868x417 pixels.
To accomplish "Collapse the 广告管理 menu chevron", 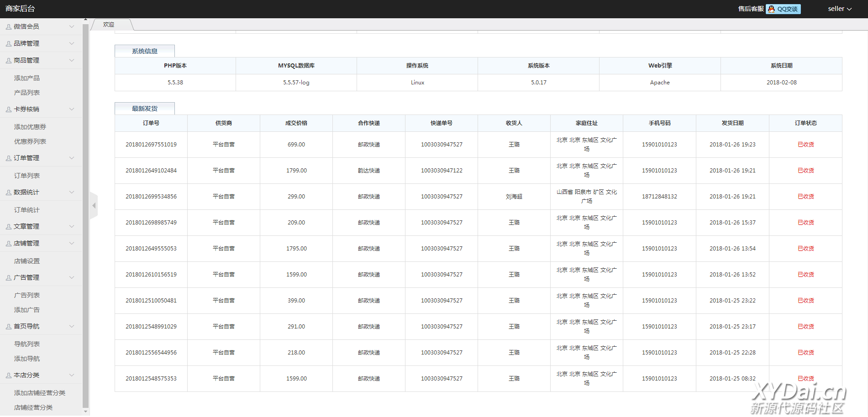I will pos(72,277).
